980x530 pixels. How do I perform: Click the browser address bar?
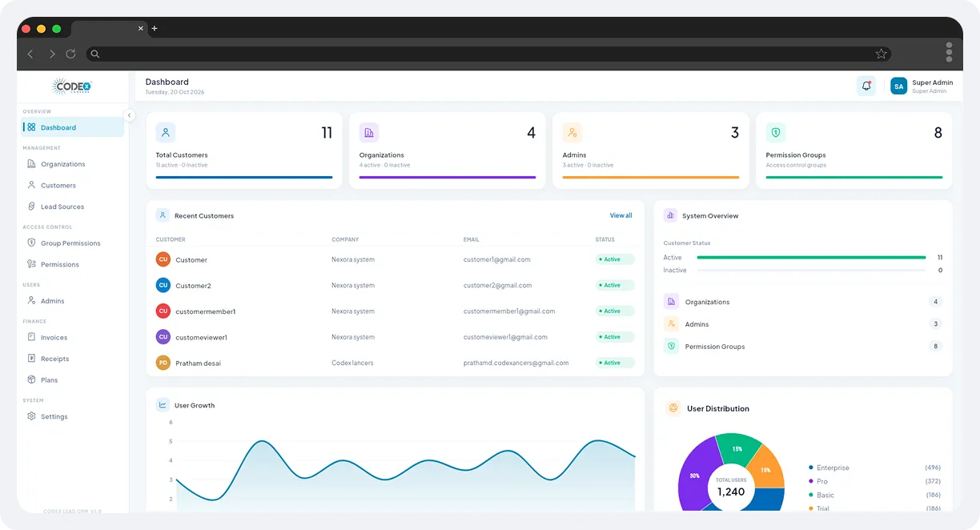click(x=488, y=54)
